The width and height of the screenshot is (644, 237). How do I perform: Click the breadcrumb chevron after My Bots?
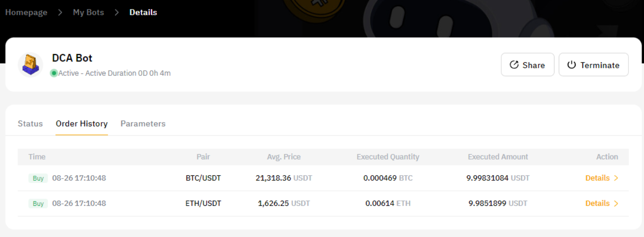pyautogui.click(x=117, y=12)
